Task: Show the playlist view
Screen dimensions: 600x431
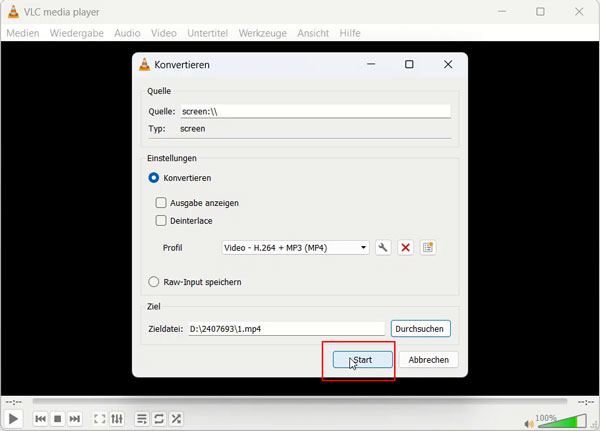Action: coord(142,419)
